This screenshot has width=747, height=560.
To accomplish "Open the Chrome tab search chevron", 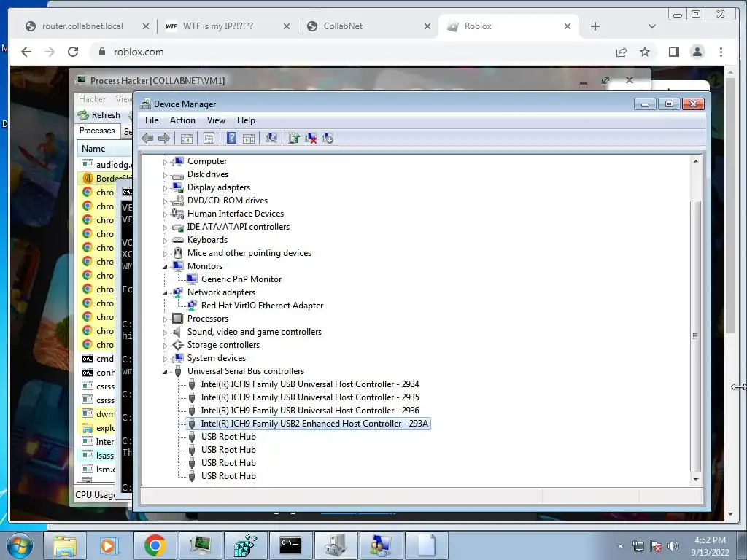I will click(651, 26).
